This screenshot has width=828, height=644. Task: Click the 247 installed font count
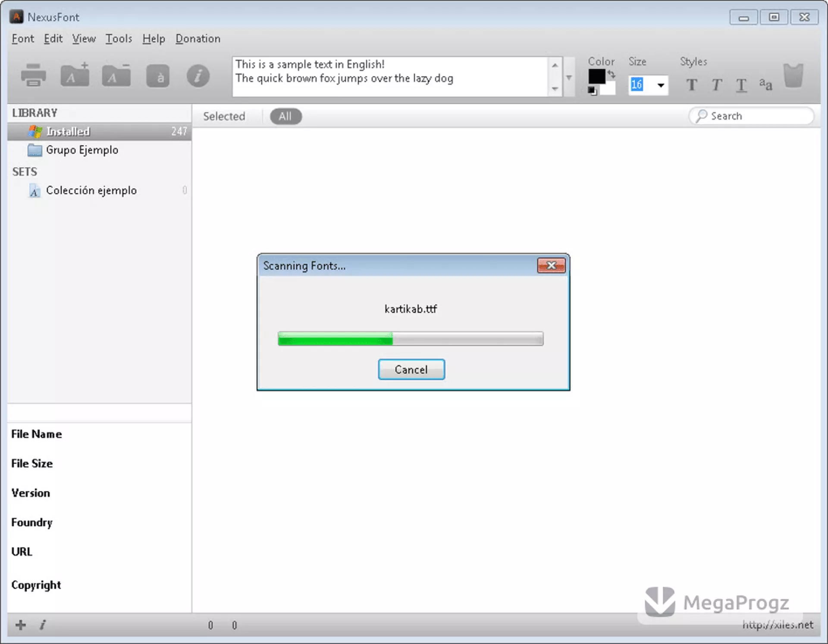pos(179,131)
